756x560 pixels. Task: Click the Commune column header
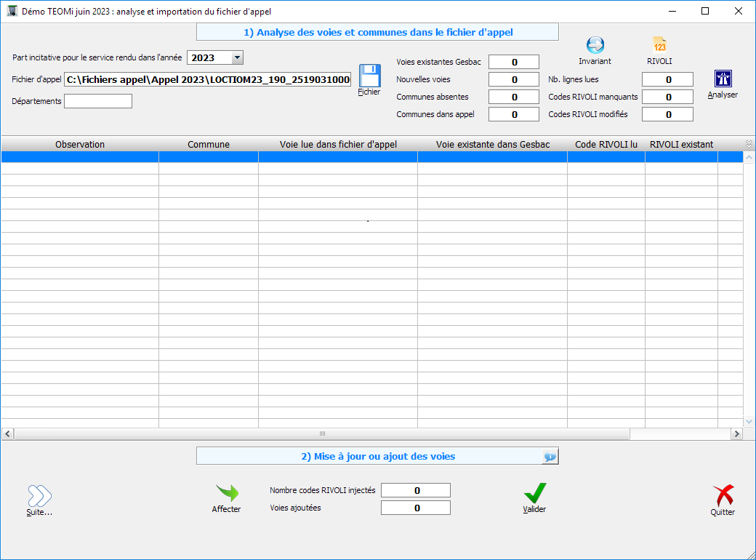point(209,145)
